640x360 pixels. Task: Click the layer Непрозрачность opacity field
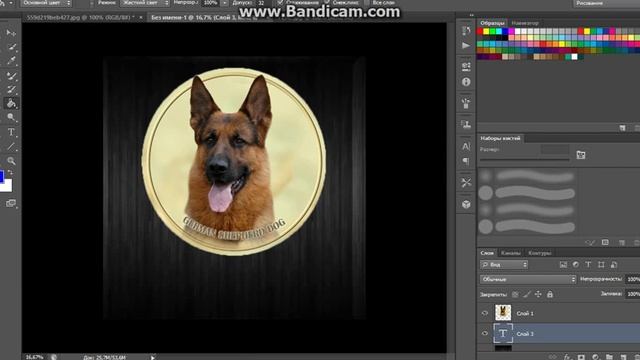(x=633, y=279)
